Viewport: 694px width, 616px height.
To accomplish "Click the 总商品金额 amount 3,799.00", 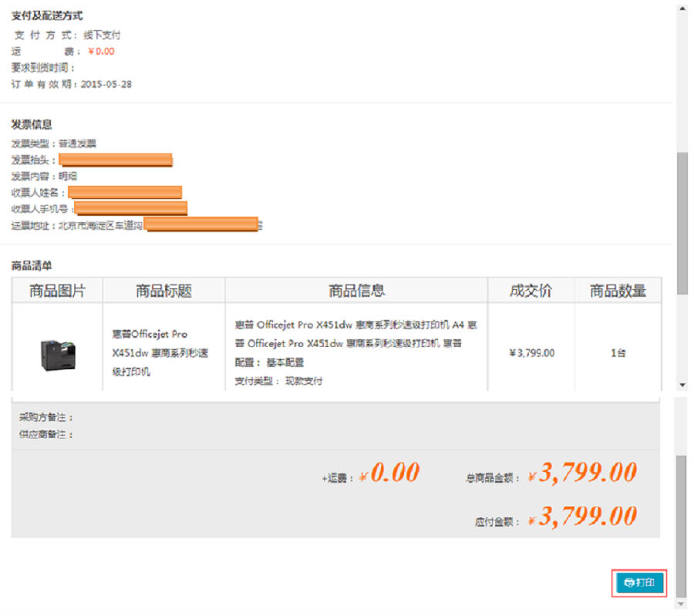I will 588,472.
